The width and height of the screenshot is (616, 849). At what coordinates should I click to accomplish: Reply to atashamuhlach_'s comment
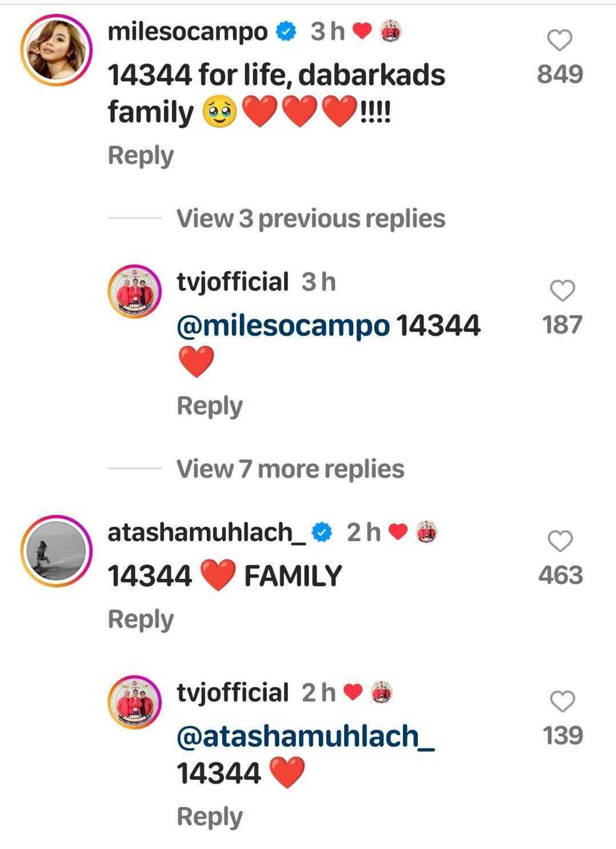pos(141,620)
